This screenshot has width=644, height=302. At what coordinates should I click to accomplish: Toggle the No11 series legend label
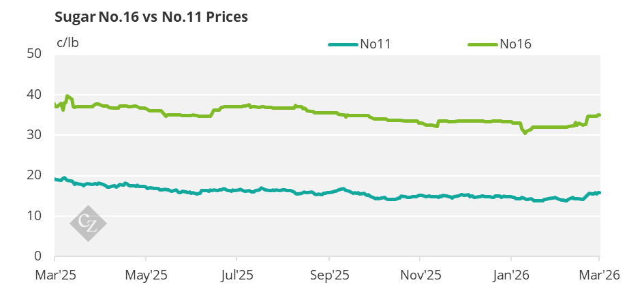coord(375,44)
